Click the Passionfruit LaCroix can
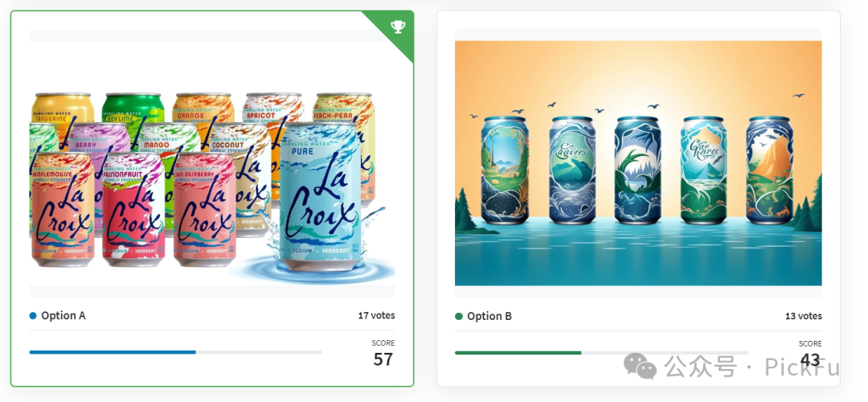 tap(133, 209)
